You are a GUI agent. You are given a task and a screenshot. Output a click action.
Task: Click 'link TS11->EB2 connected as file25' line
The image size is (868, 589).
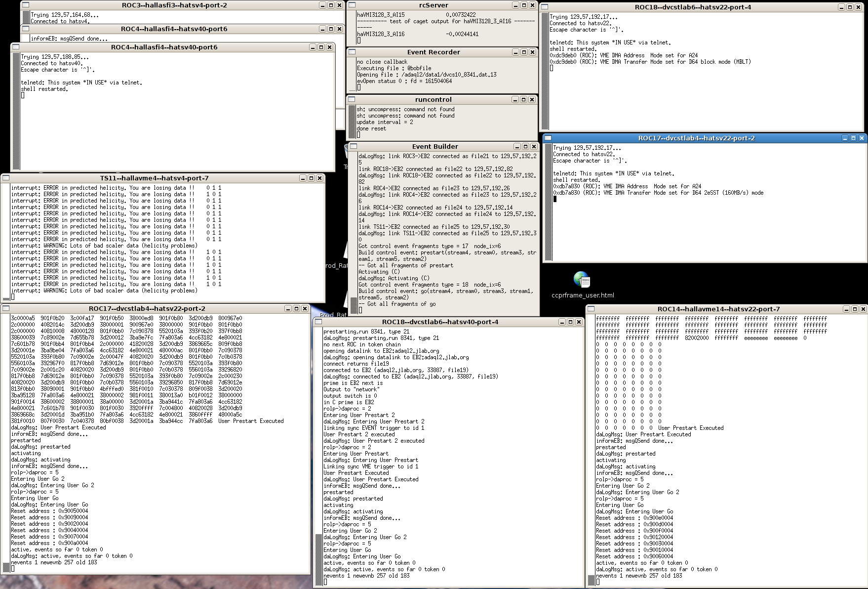[x=434, y=227]
